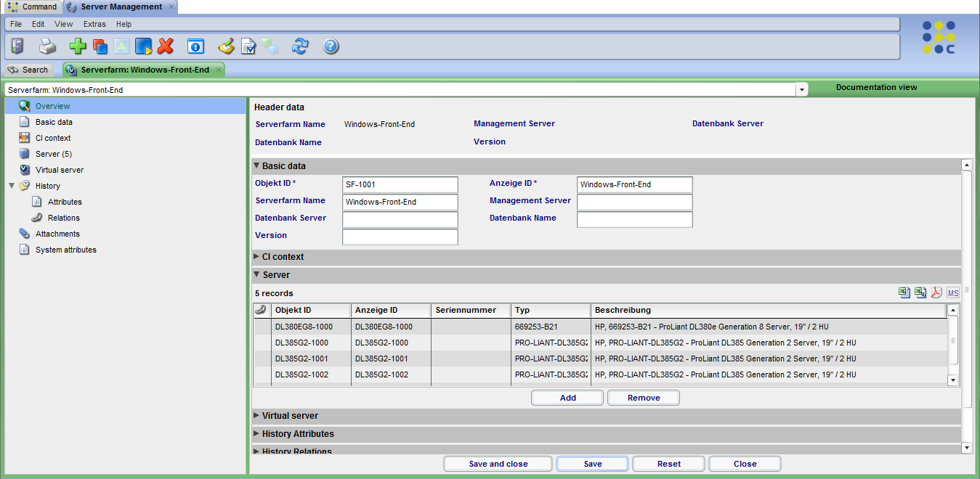Click the green plus add icon

[78, 46]
